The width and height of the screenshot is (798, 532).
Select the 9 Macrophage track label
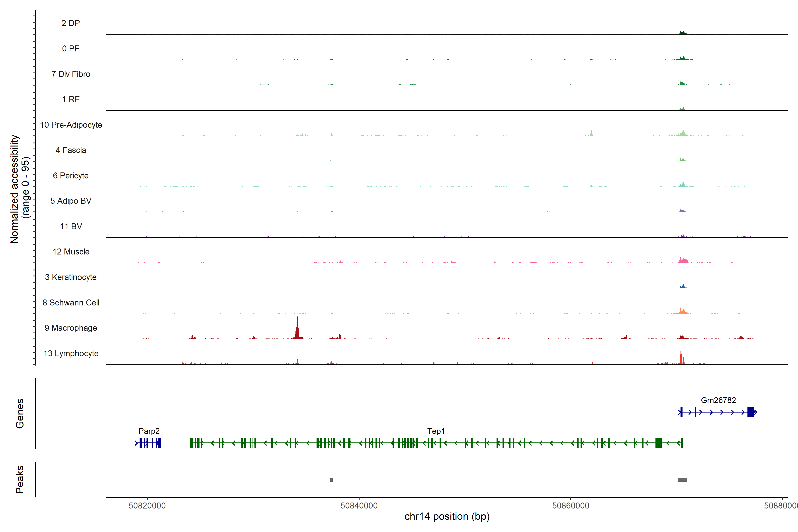click(x=70, y=328)
